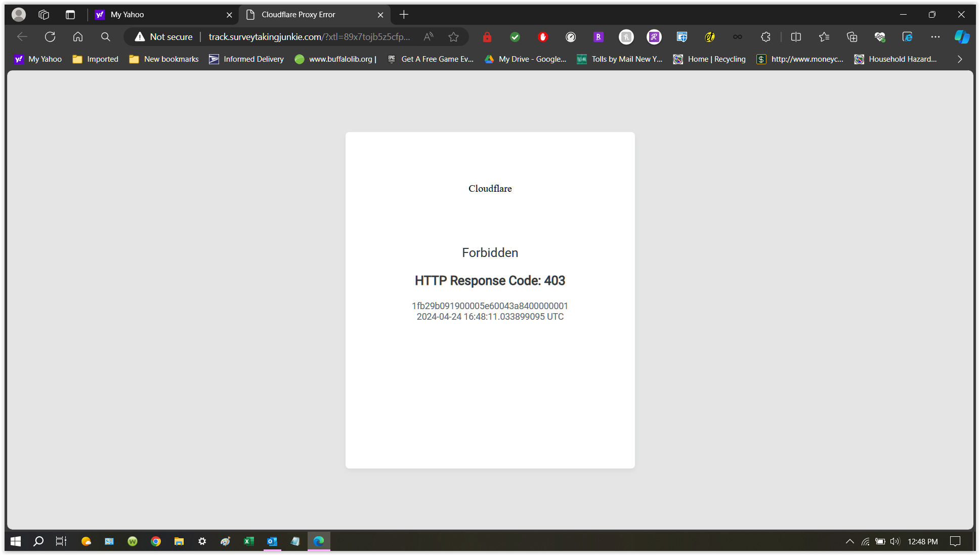The width and height of the screenshot is (980, 555).
Task: View the Not secure site information
Action: coord(163,37)
